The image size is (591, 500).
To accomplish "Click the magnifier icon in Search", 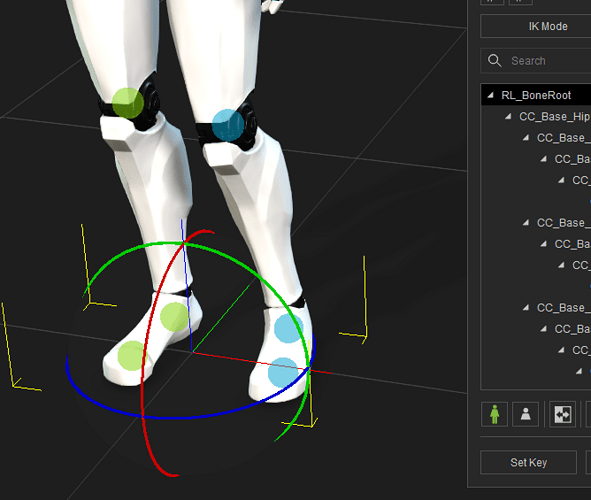I will point(495,61).
